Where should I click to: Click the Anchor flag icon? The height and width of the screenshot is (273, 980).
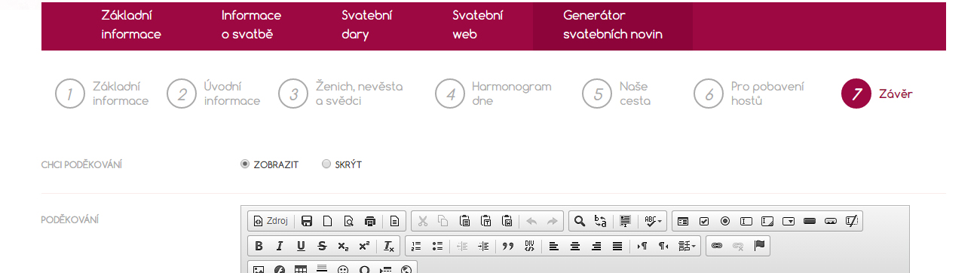coord(759,246)
